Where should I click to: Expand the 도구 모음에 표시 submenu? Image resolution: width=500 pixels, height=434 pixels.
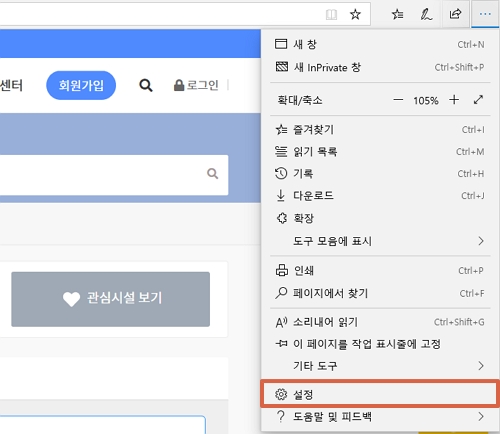coord(380,241)
